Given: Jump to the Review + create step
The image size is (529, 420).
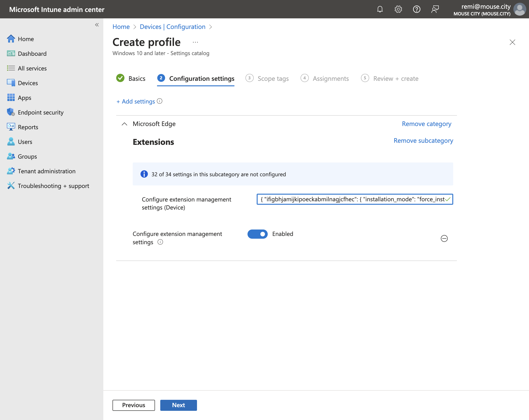Looking at the screenshot, I should point(390,79).
